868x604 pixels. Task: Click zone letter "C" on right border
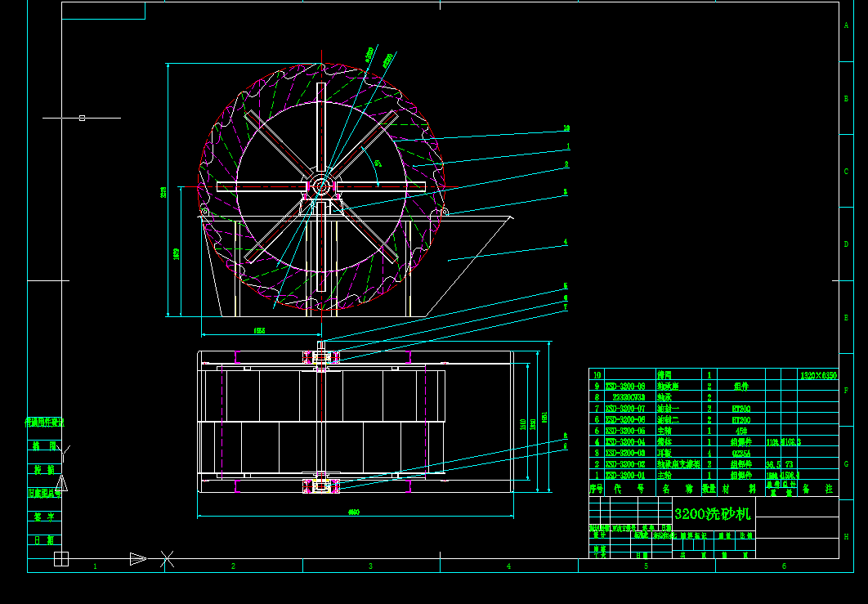(x=846, y=172)
